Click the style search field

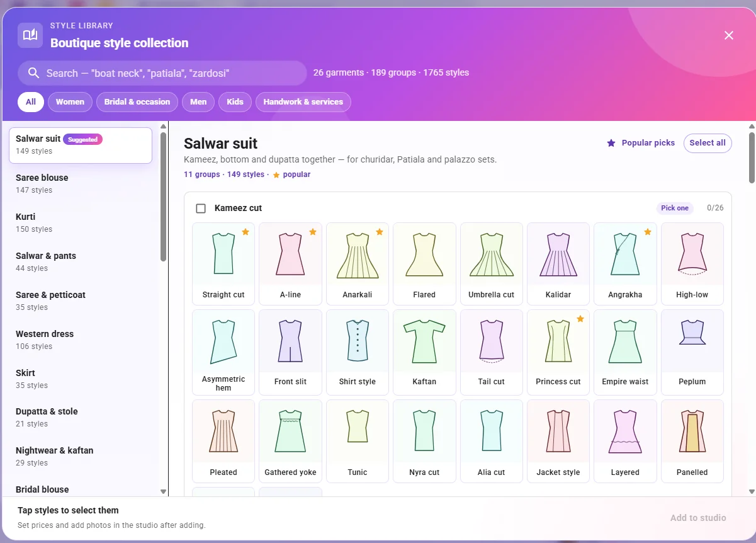coord(162,73)
